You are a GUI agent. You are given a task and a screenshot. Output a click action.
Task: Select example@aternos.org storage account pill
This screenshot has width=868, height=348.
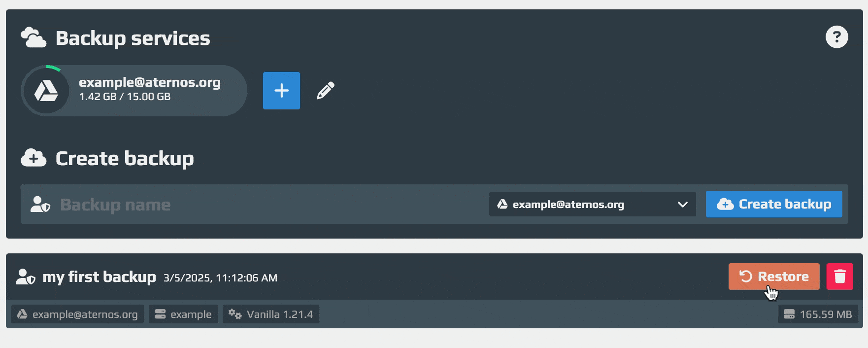tap(134, 91)
